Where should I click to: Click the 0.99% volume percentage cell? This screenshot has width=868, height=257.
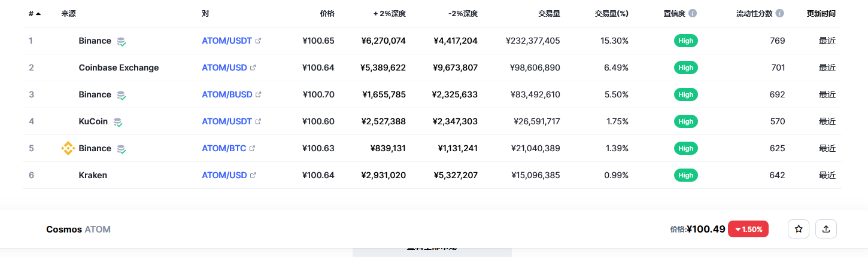tap(616, 175)
